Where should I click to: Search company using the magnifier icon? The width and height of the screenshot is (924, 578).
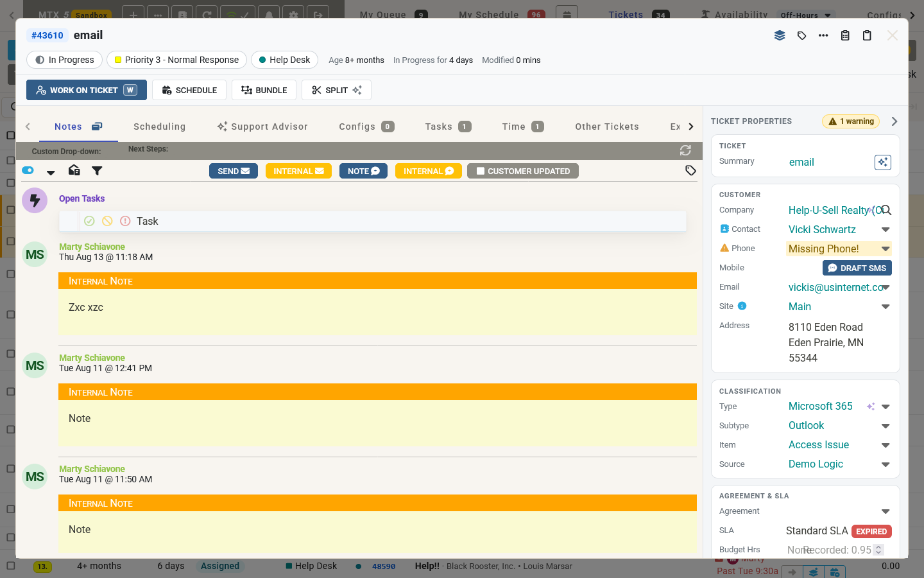tap(886, 210)
